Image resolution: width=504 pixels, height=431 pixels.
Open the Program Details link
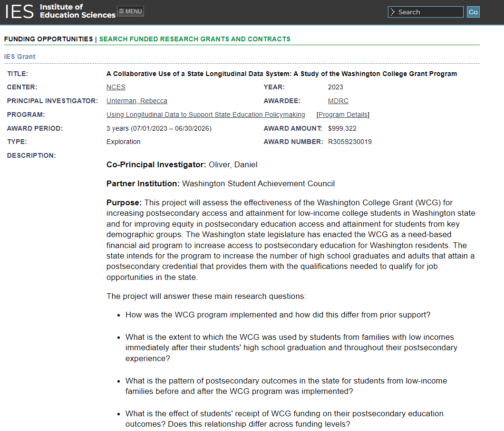pyautogui.click(x=343, y=115)
